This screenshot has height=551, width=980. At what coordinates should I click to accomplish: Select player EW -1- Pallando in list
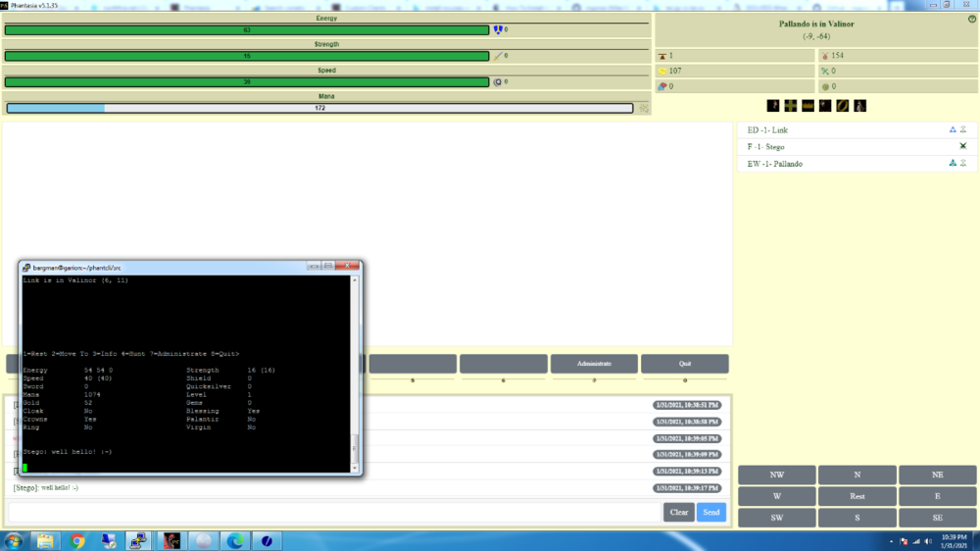pyautogui.click(x=774, y=164)
